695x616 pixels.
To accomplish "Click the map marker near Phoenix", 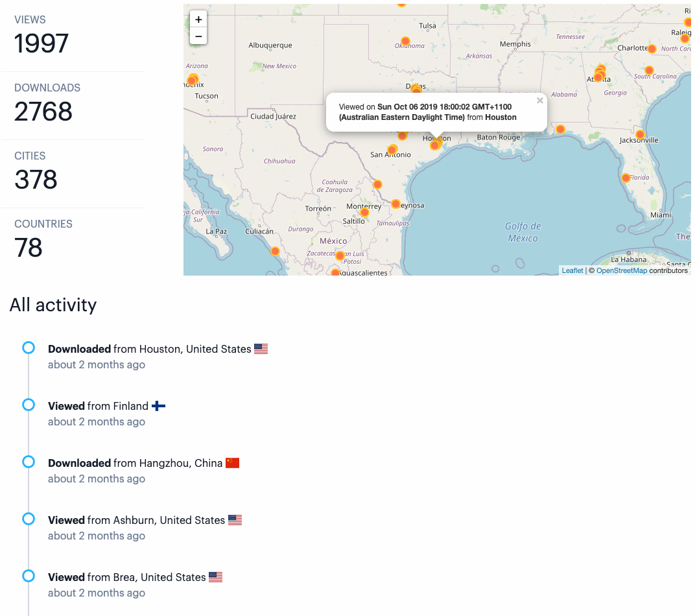I will (193, 80).
